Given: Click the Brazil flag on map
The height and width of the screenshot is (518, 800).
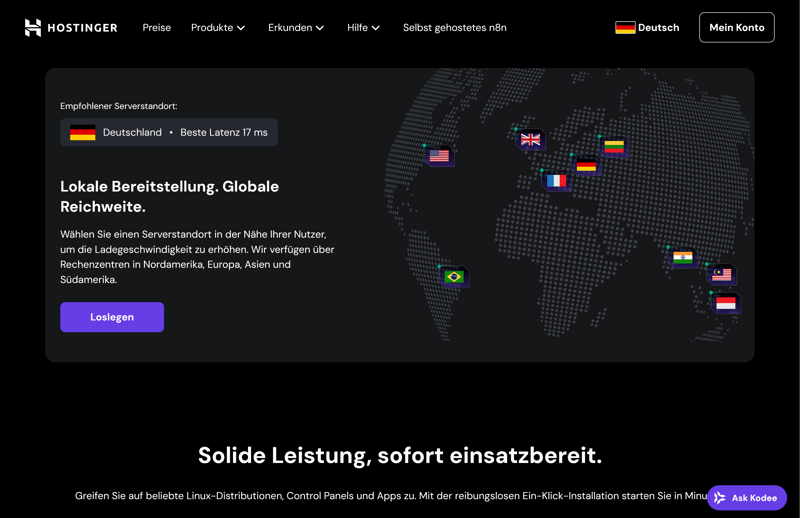Looking at the screenshot, I should click(454, 277).
